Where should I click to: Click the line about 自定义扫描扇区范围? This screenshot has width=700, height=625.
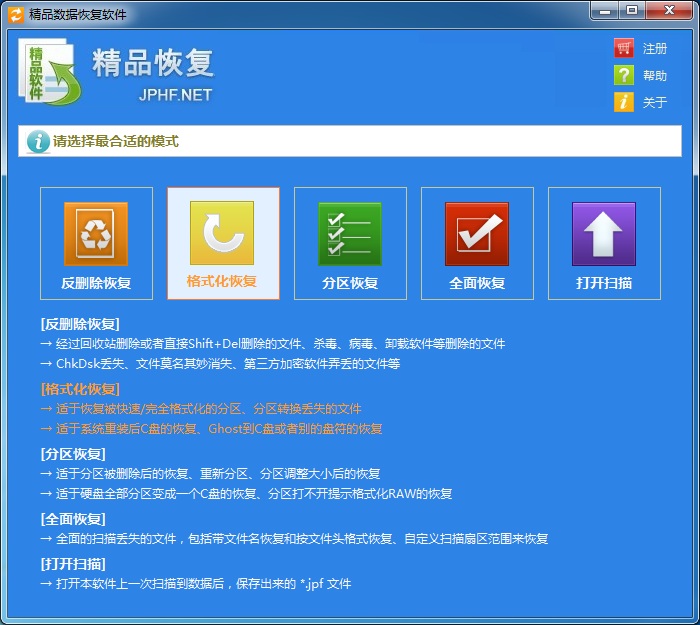click(x=294, y=539)
